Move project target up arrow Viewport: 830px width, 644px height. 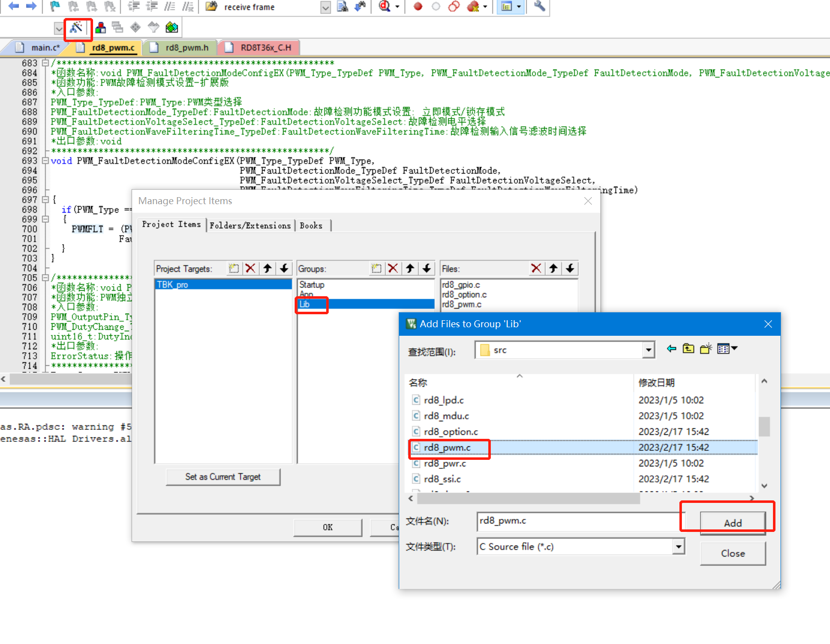[268, 268]
